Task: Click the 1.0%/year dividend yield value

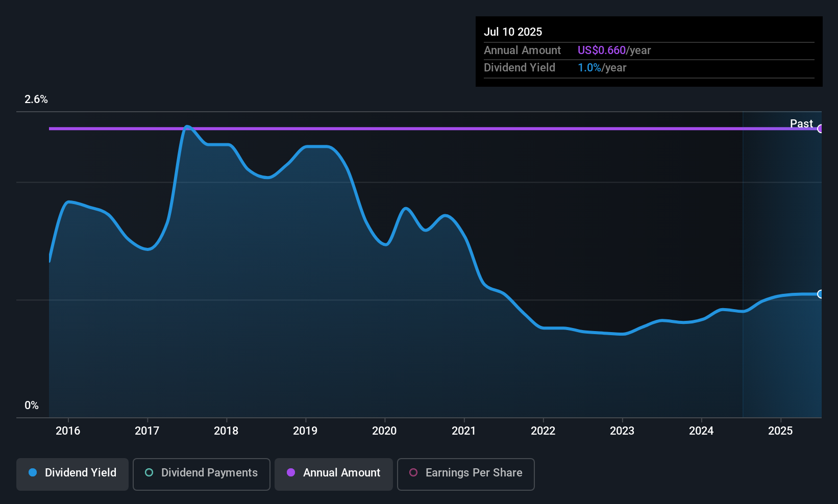Action: point(602,68)
